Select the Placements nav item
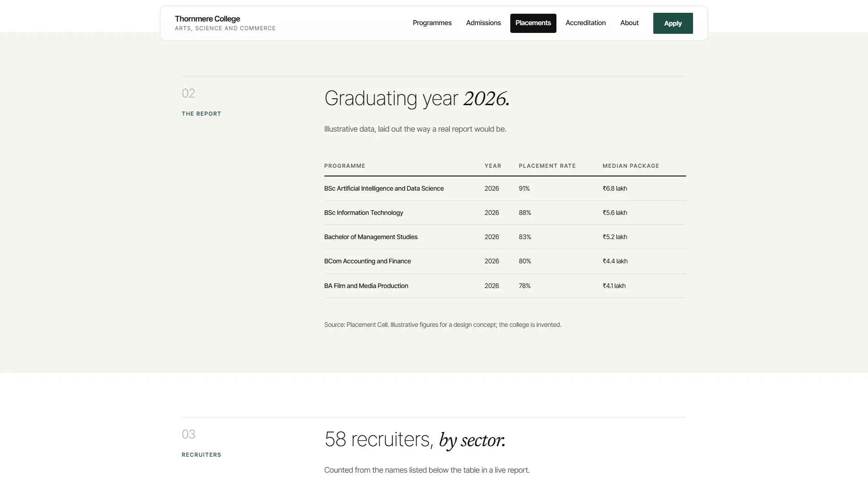This screenshot has width=868, height=491. (533, 23)
